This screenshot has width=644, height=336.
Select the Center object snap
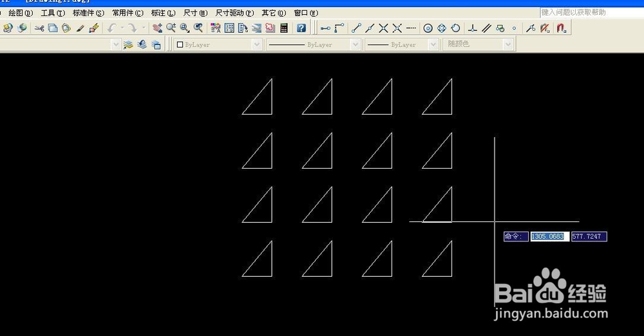428,28
